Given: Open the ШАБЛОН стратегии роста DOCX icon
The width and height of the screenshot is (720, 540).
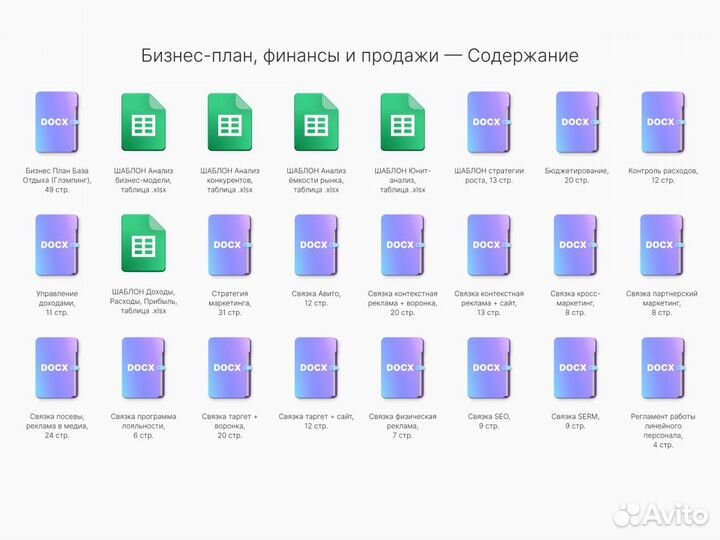Looking at the screenshot, I should pyautogui.click(x=488, y=122).
